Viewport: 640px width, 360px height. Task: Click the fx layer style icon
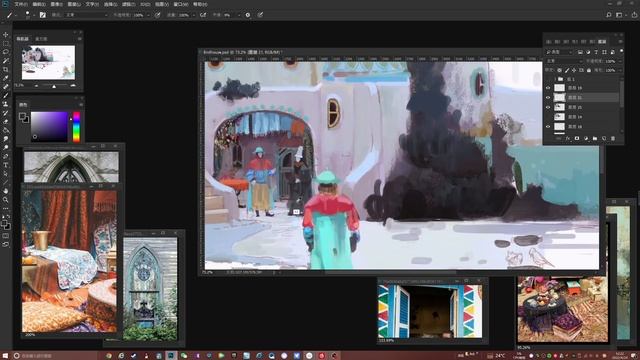coord(568,138)
